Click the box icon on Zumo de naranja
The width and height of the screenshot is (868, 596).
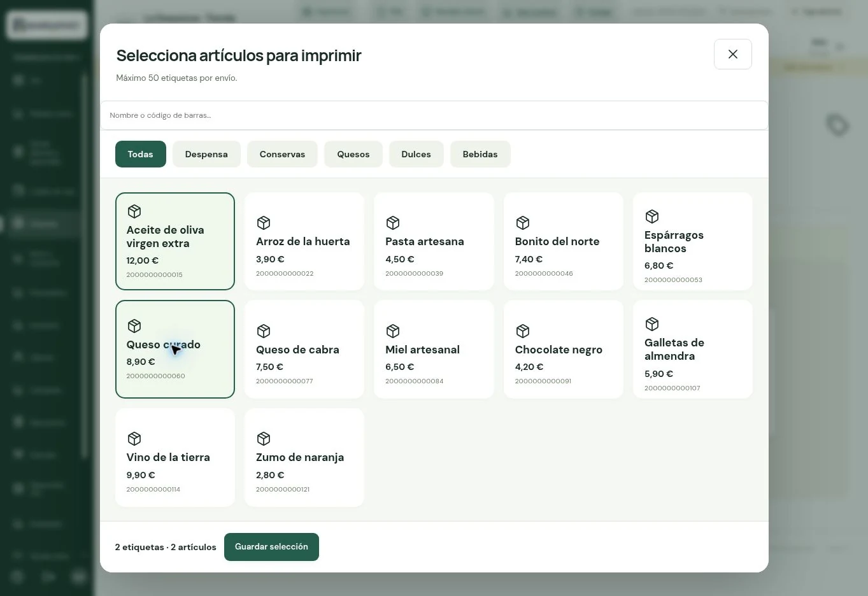[264, 439]
